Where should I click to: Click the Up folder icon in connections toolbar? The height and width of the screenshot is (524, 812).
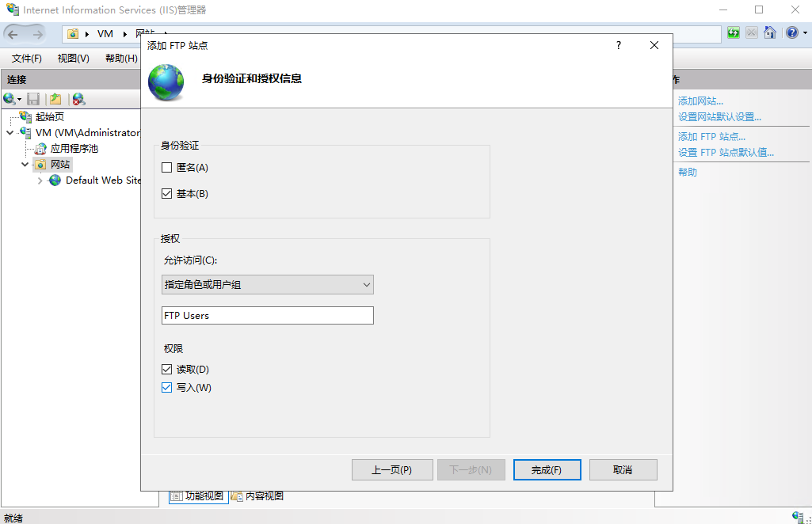(55, 99)
